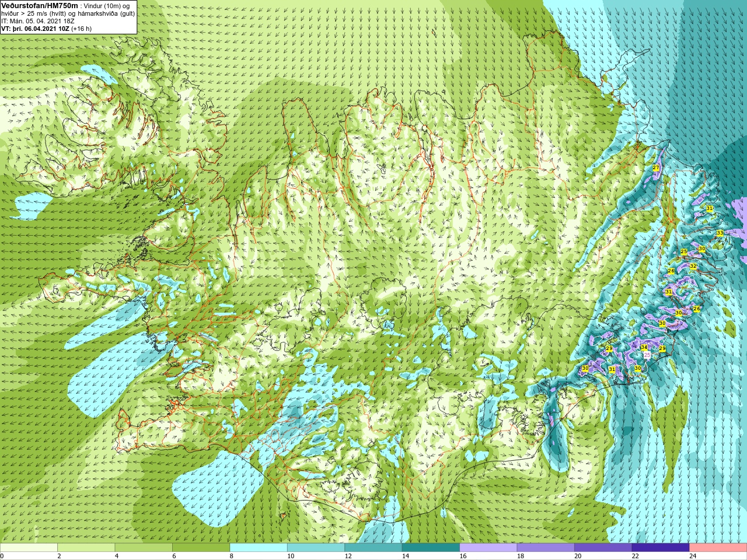Image resolution: width=747 pixels, height=560 pixels.
Task: Click the "IT: Mán. 05. 04. 2021 18Z" line
Action: (37, 21)
